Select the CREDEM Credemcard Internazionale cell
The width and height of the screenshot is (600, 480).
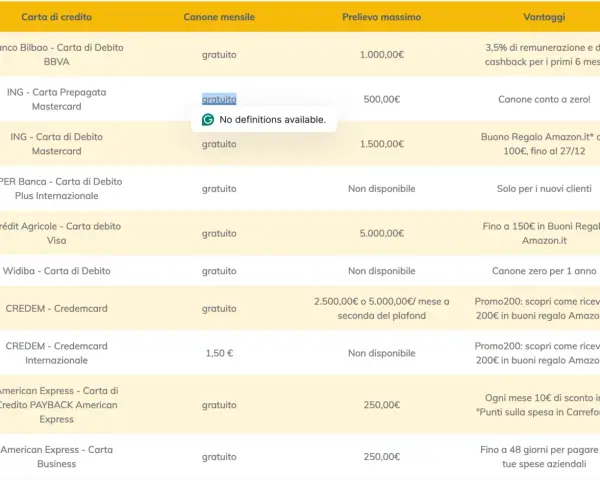pos(57,353)
